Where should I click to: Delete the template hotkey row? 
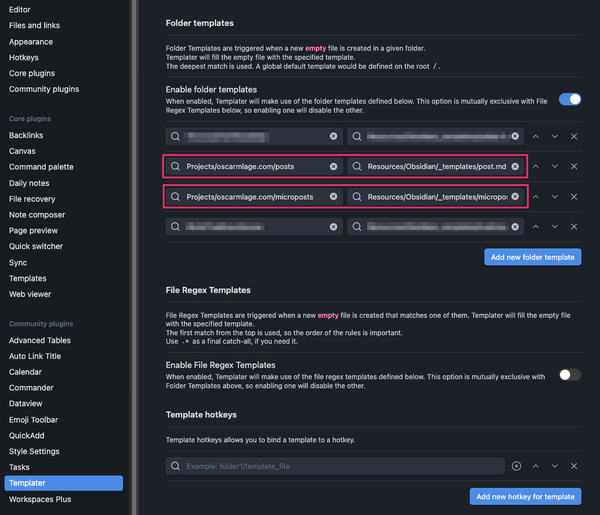tap(574, 466)
